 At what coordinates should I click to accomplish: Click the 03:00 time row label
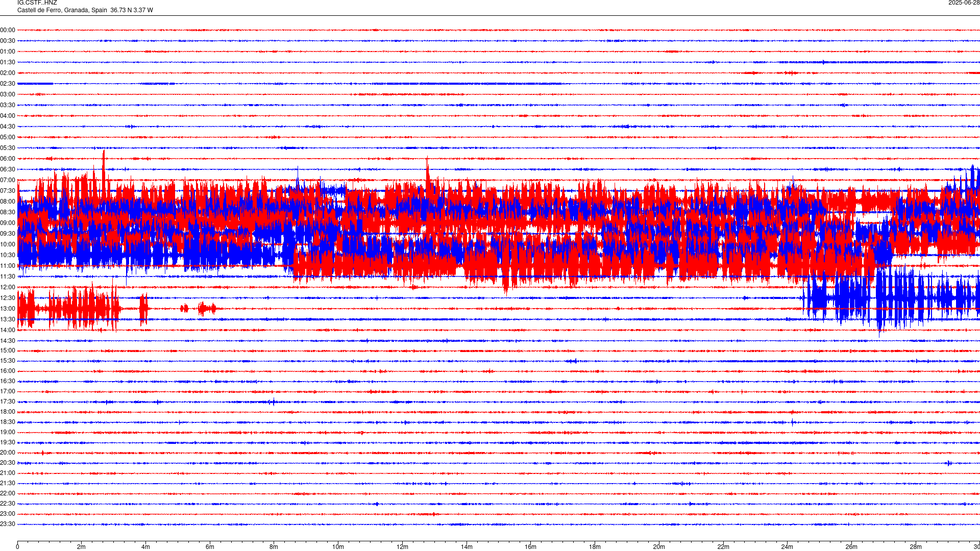(8, 94)
